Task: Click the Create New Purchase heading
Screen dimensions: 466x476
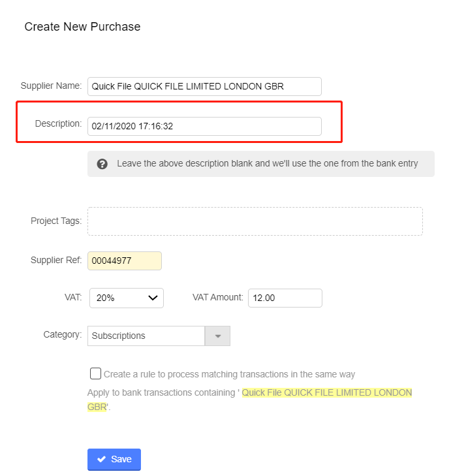Action: pos(82,27)
